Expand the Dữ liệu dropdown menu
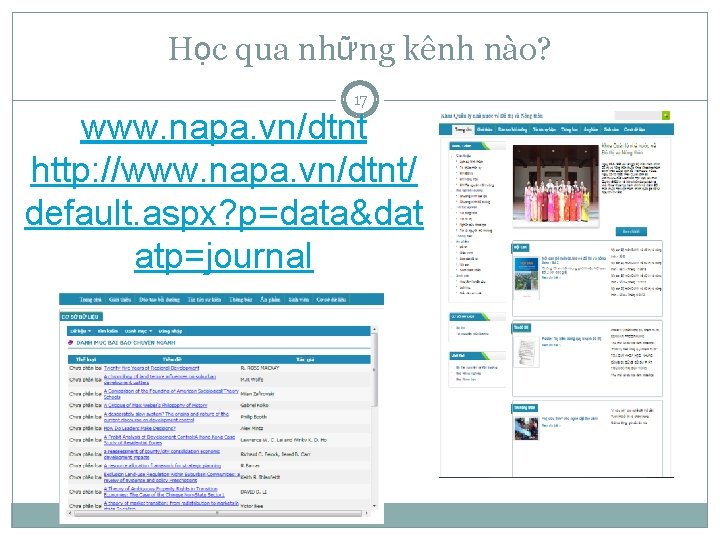This screenshot has width=720, height=540. 80,331
